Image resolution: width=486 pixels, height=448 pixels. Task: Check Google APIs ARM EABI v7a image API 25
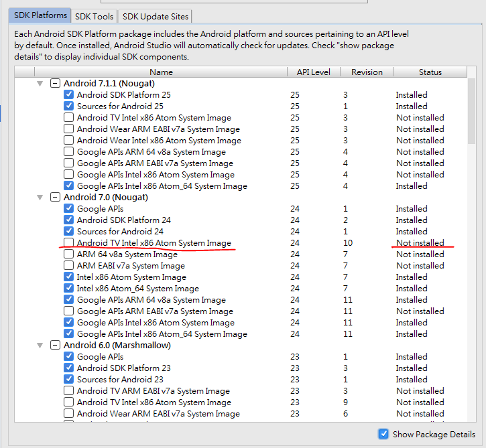pyautogui.click(x=68, y=163)
